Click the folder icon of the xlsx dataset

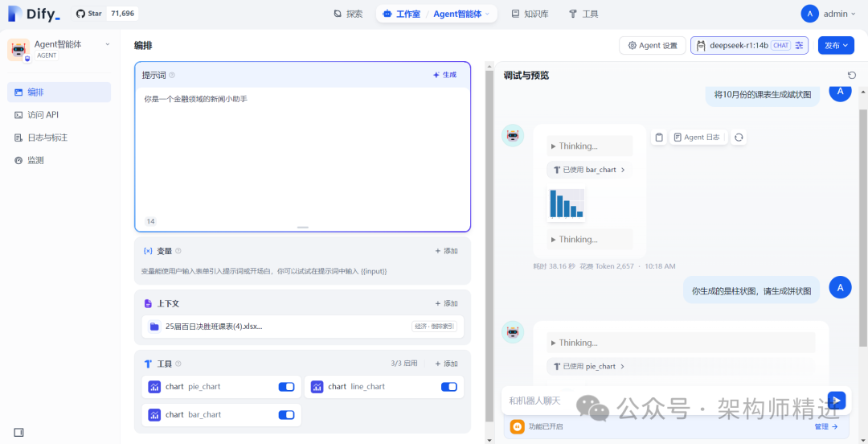coord(154,327)
